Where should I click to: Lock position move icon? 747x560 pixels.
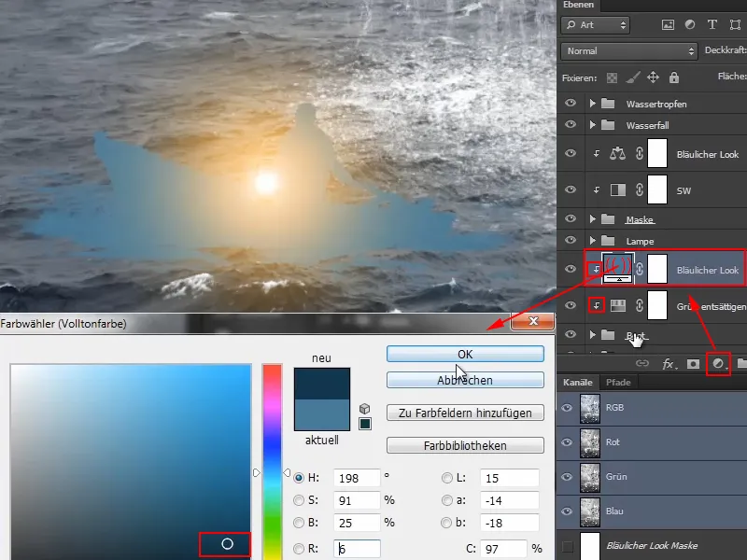click(x=653, y=77)
